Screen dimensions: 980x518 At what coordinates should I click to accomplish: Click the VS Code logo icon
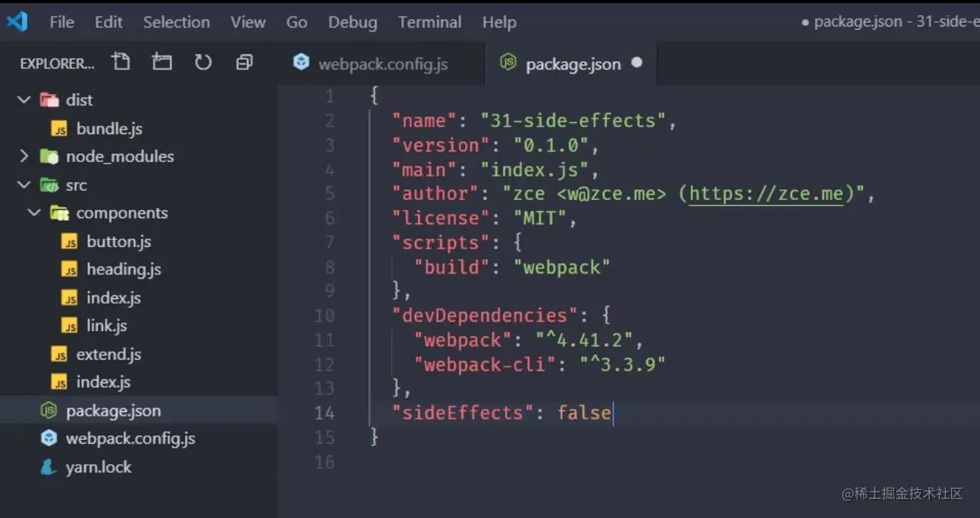click(x=17, y=21)
